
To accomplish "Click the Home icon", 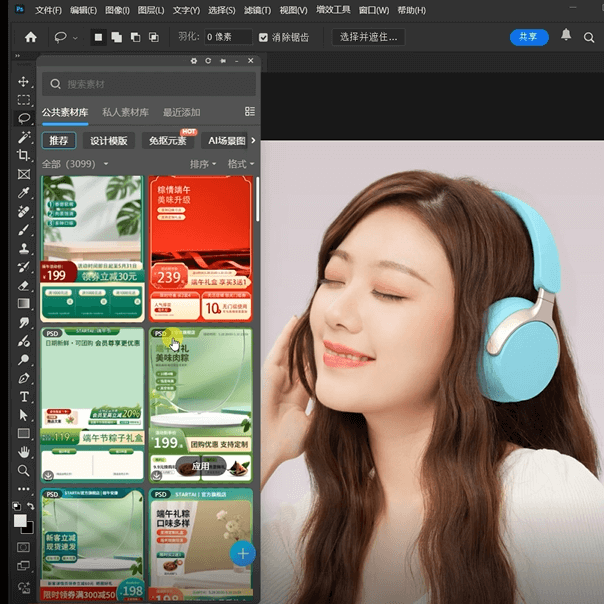I will [31, 37].
